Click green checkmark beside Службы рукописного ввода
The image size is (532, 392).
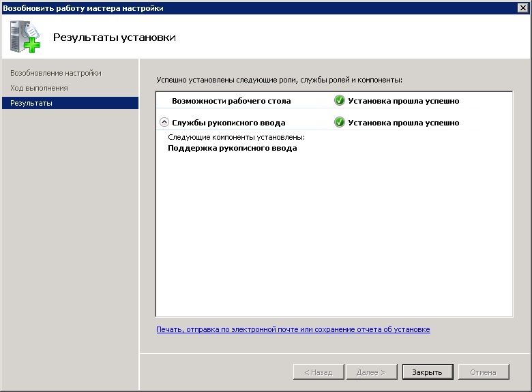tap(339, 122)
